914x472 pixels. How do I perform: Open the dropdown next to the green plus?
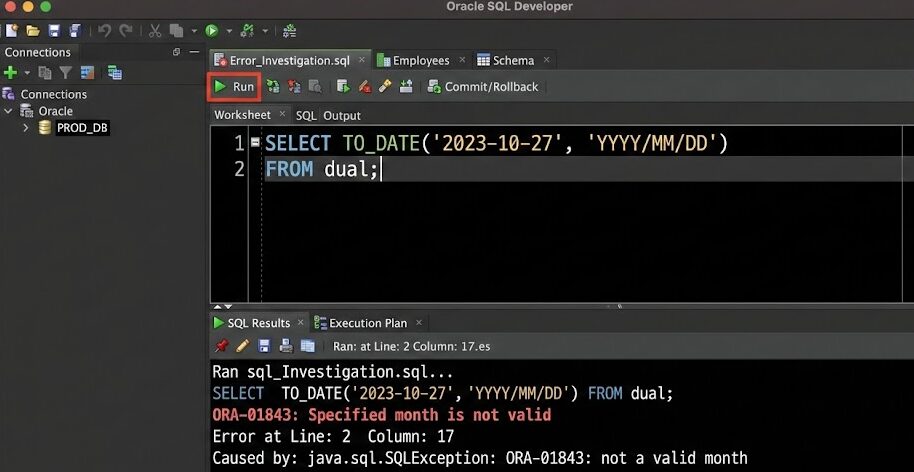click(27, 73)
